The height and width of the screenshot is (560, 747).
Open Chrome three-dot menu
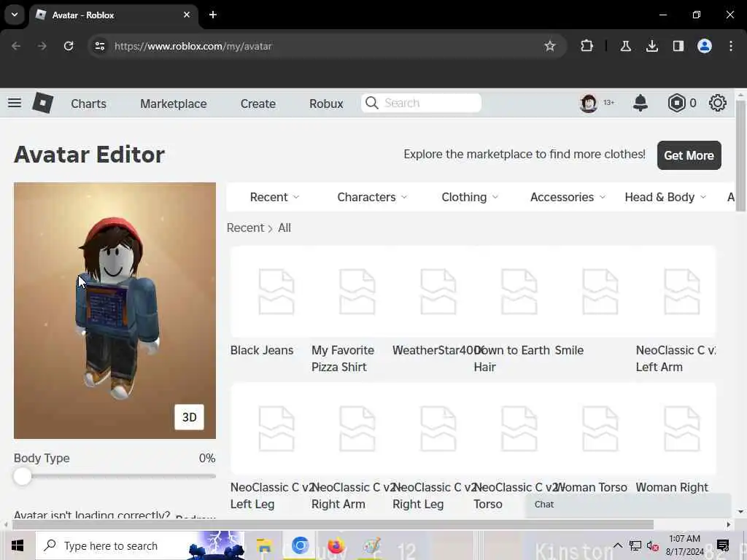click(x=731, y=46)
